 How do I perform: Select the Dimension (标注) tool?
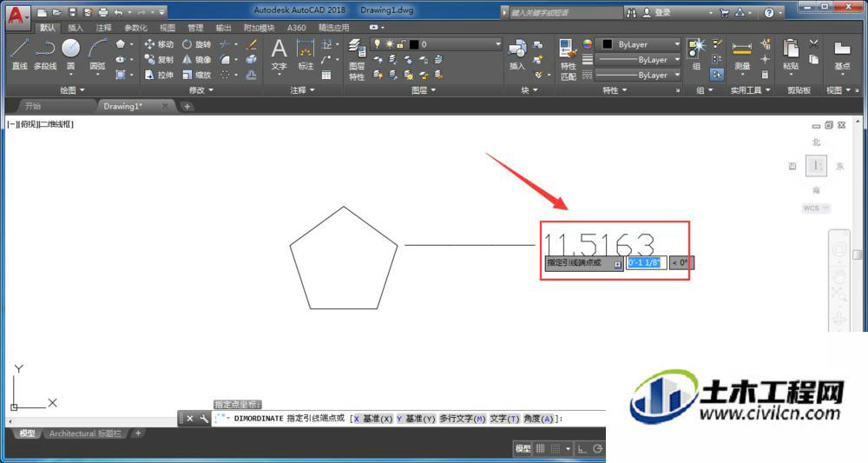[306, 54]
